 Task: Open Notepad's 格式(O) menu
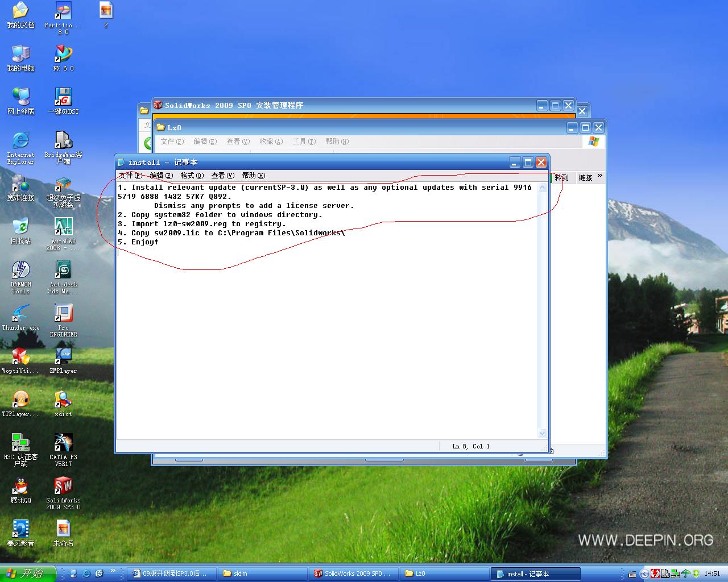point(192,176)
